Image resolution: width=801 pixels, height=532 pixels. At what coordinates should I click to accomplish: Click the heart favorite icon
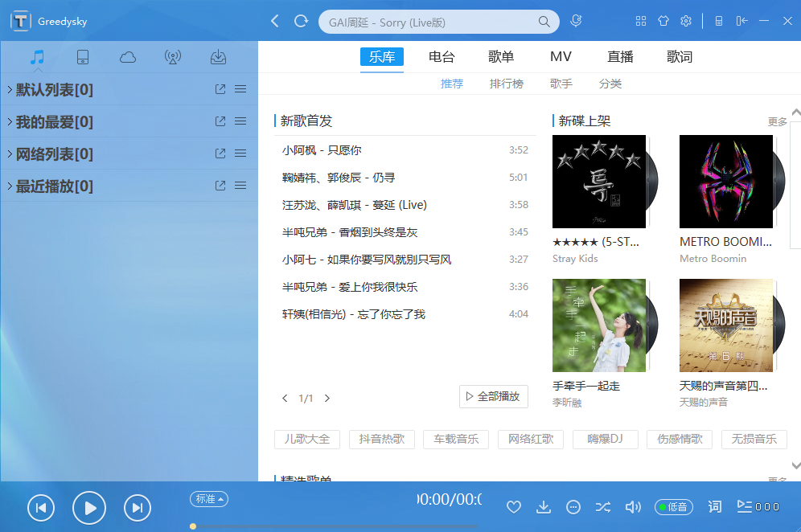coord(514,507)
